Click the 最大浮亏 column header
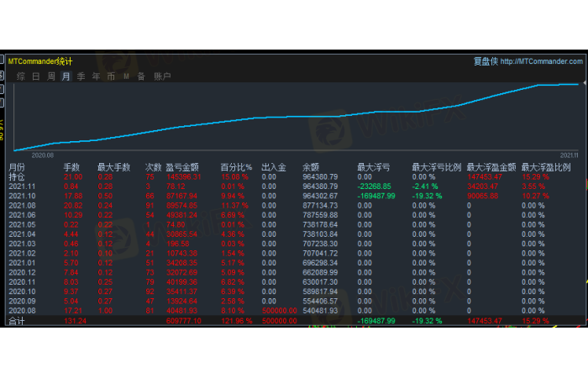 click(372, 168)
